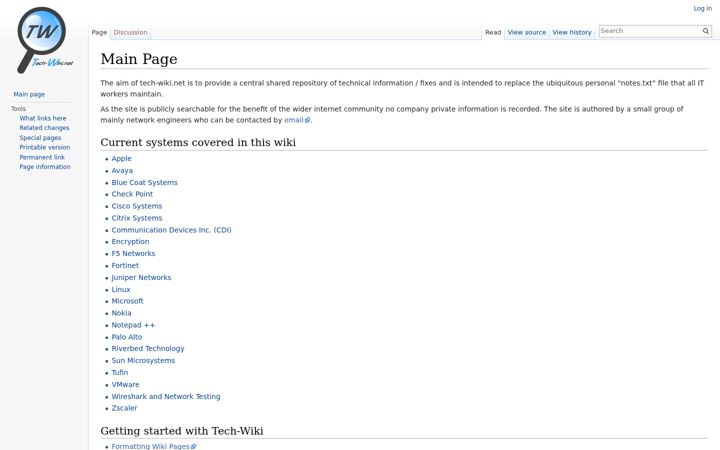Open the Apple systems page
The width and height of the screenshot is (720, 450).
(x=121, y=158)
